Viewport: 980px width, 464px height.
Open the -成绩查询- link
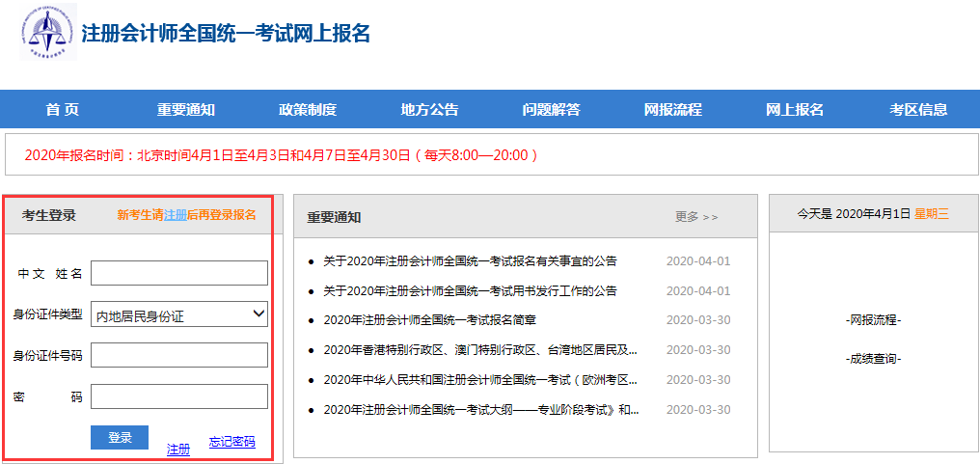[x=874, y=359]
